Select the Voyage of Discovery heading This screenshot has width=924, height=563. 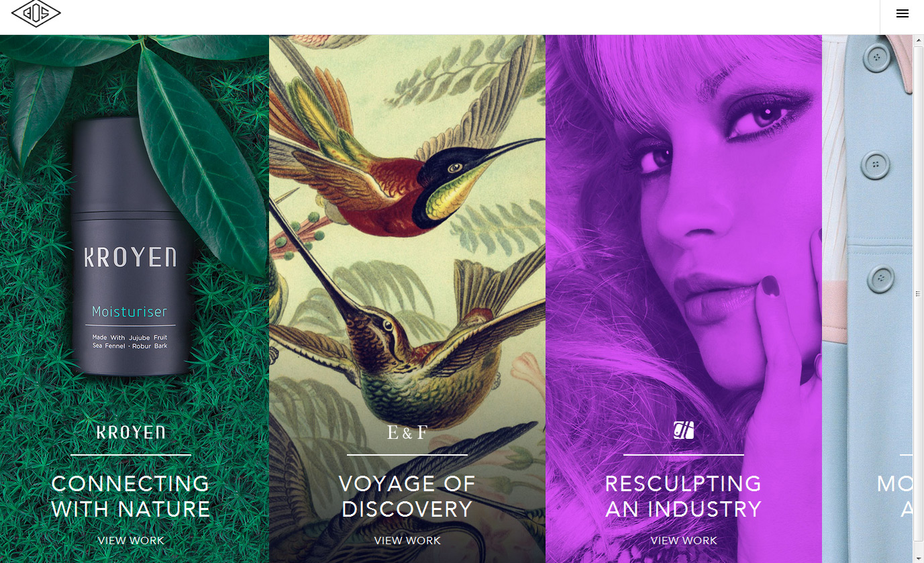tap(407, 496)
